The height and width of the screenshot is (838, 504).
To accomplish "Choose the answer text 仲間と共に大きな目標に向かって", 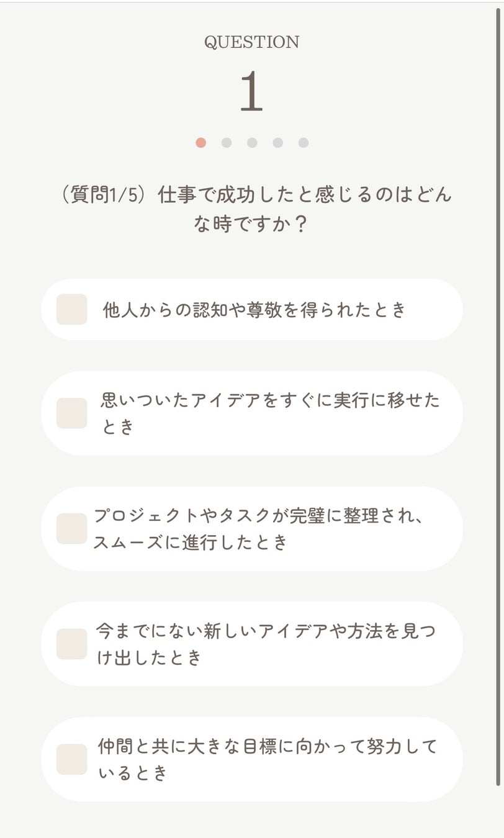I will click(267, 759).
